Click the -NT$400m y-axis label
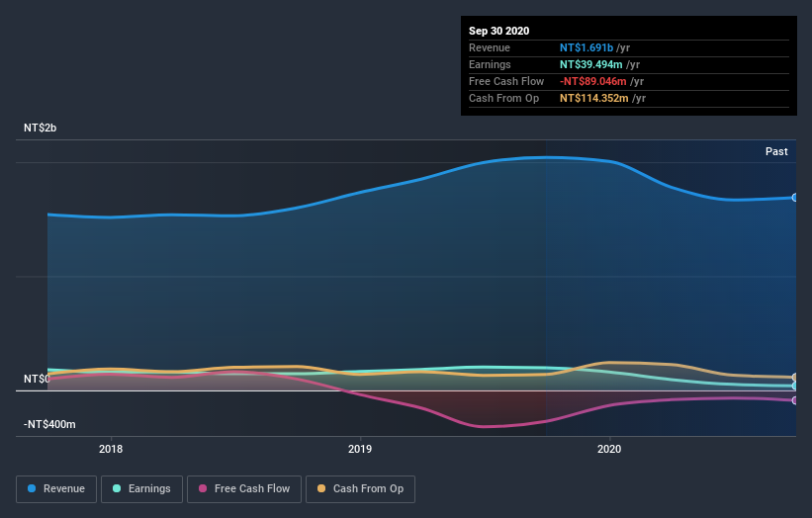812x518 pixels. click(x=49, y=424)
